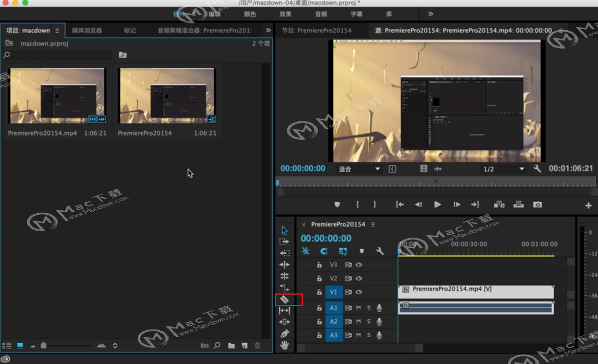
Task: Switch to the 媒体浏览器 tab
Action: coord(87,31)
